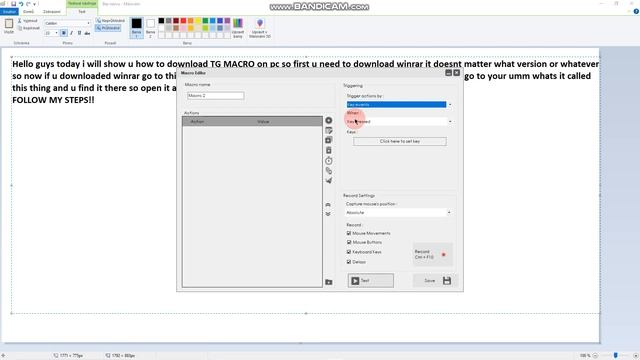Screen dimensions: 640x360
Task: Toggle Underline text formatting in Paint
Action: 79,33
